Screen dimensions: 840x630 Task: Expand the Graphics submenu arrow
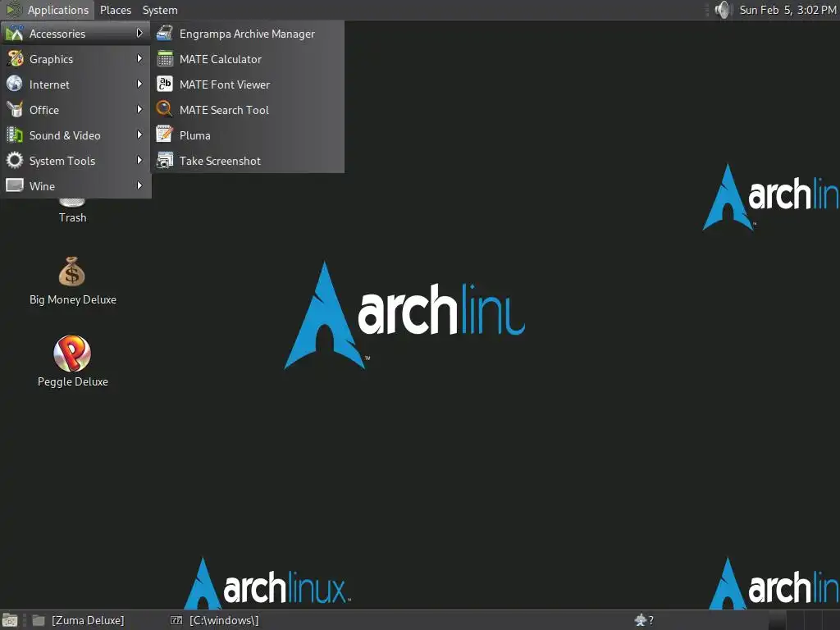(x=139, y=58)
